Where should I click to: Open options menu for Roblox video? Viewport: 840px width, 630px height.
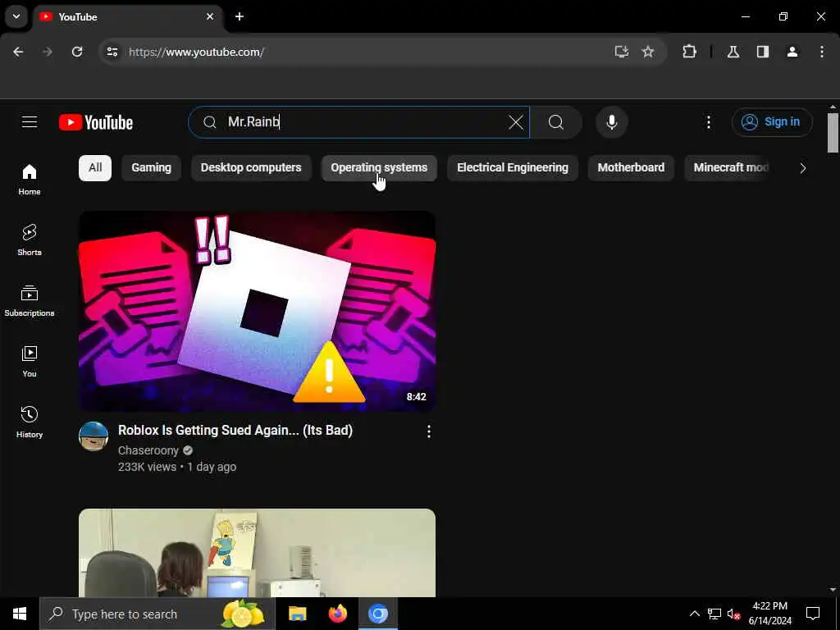[x=428, y=431]
